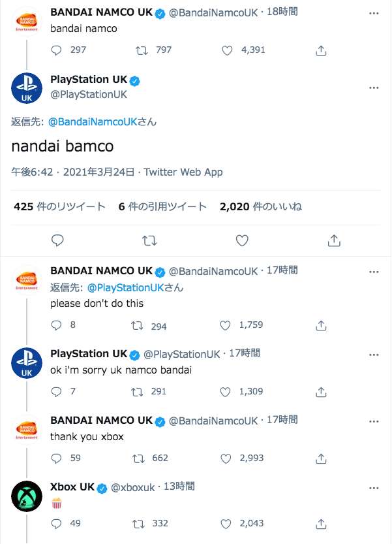
Task: Reply to the "nandai bamco" tweet
Action: coord(57,241)
